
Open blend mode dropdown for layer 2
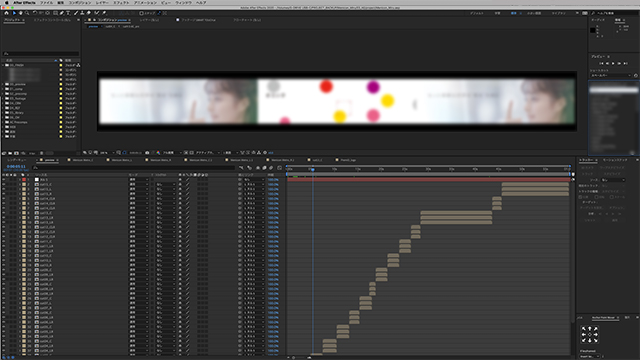[139, 184]
